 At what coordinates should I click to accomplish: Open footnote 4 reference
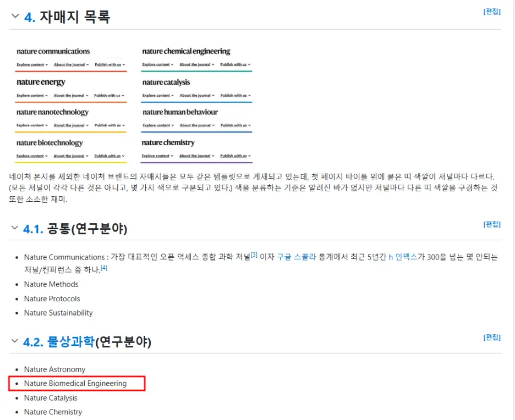(104, 268)
